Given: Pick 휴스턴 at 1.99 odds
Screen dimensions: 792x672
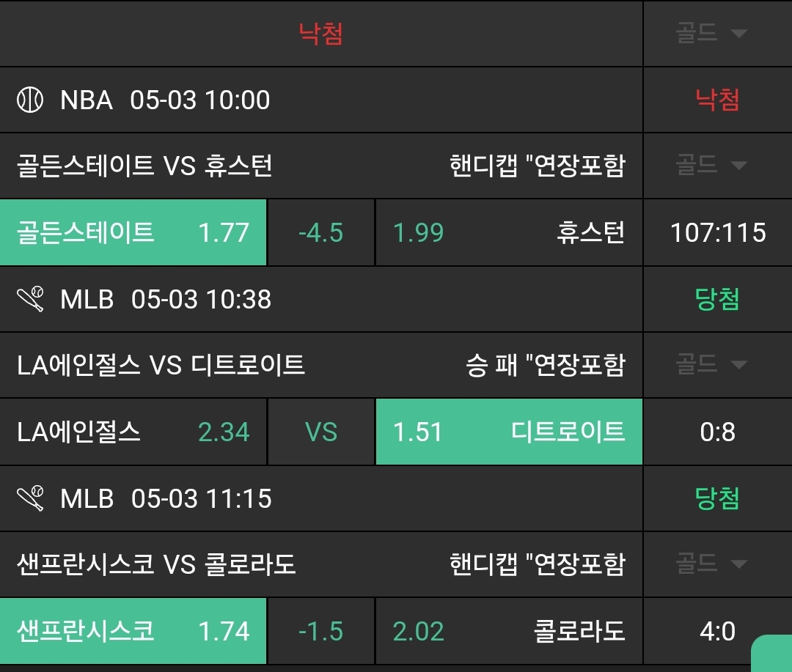Looking at the screenshot, I should (x=508, y=232).
